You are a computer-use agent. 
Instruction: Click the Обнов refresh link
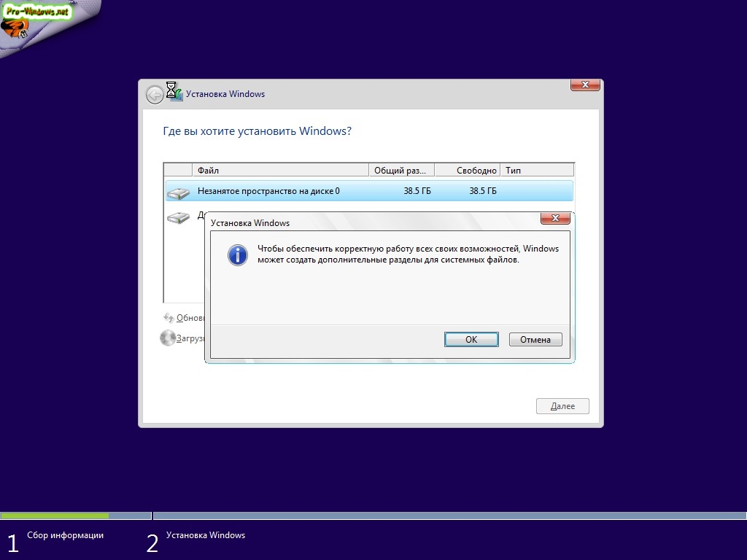[190, 318]
